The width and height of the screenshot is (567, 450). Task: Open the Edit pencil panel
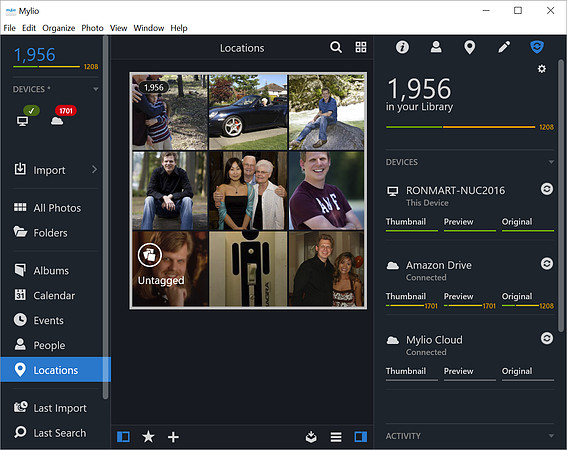pos(504,47)
